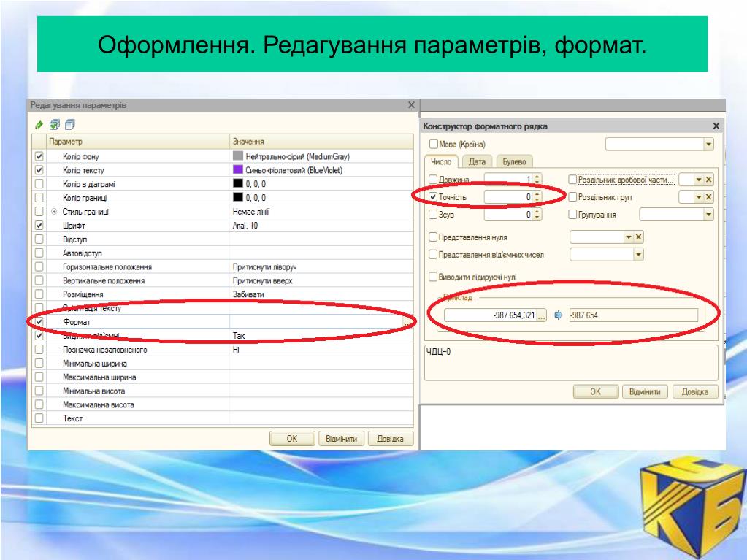
Task: Click the format string field ЧДЦ=0
Action: click(x=571, y=363)
